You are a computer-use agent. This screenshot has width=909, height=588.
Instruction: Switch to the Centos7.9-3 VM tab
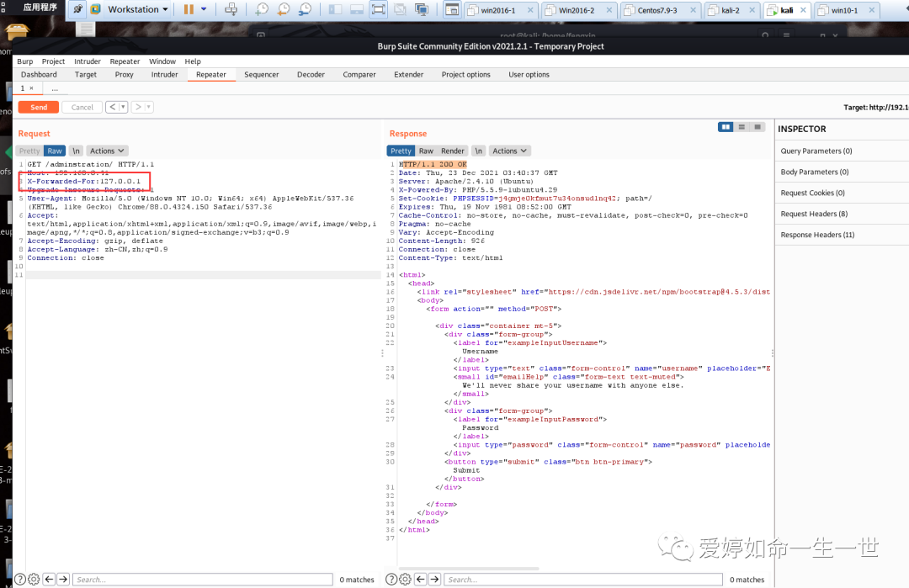pyautogui.click(x=656, y=10)
